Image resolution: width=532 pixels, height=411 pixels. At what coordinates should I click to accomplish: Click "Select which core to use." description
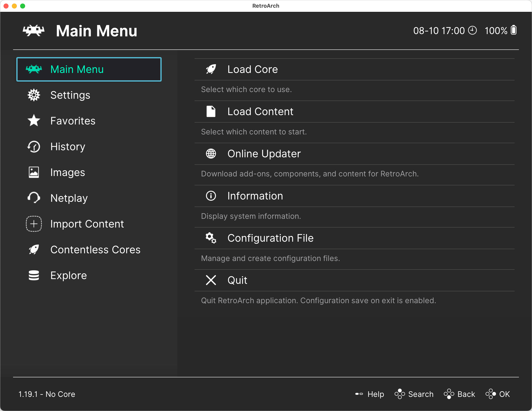pos(246,90)
